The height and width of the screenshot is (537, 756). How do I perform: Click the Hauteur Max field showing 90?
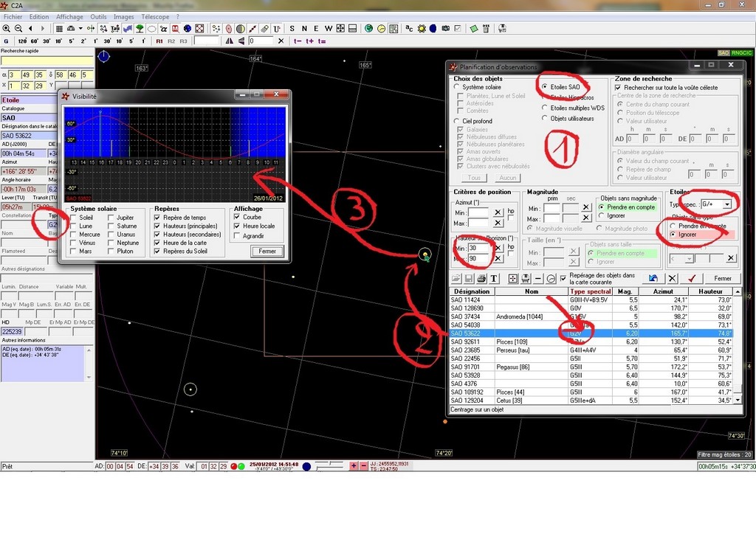[x=478, y=259]
